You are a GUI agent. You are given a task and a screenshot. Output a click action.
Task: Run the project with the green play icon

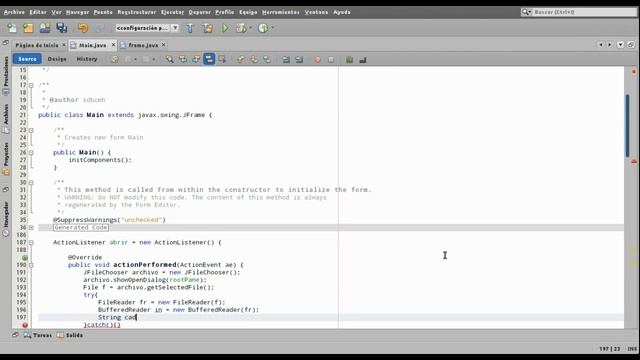[225, 28]
